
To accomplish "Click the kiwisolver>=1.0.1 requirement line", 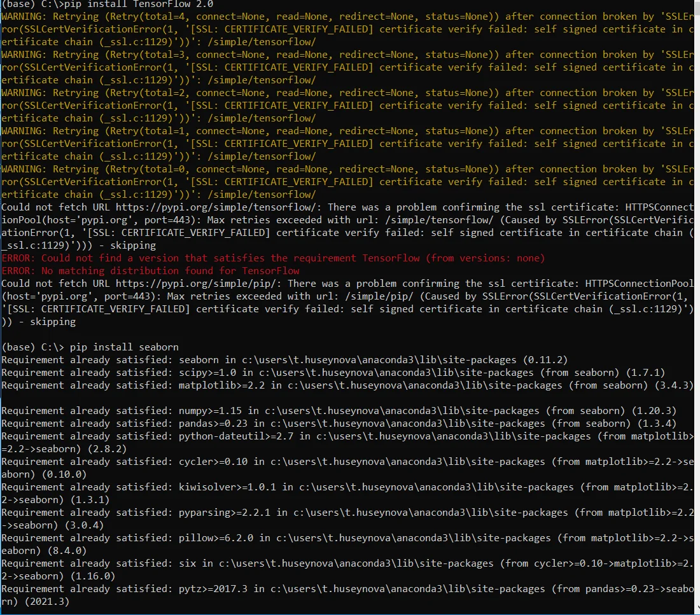I will click(x=224, y=487).
